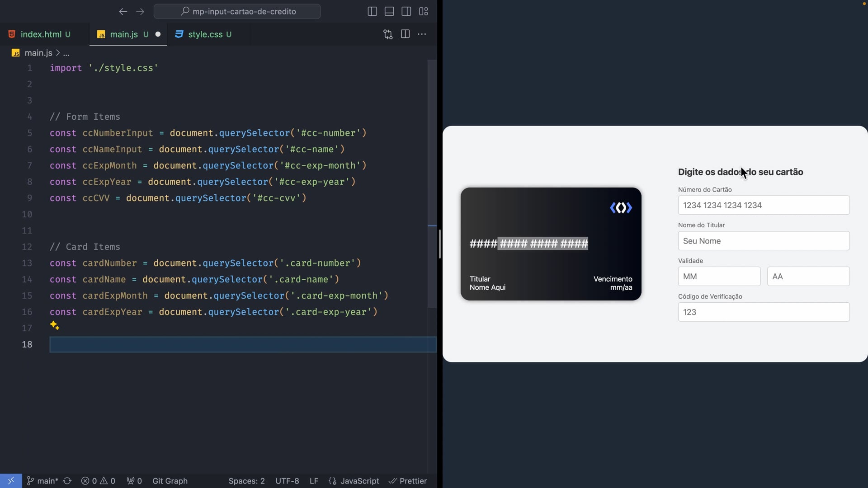Toggle the primary sidebar layout icon
The image size is (868, 488).
tap(372, 12)
